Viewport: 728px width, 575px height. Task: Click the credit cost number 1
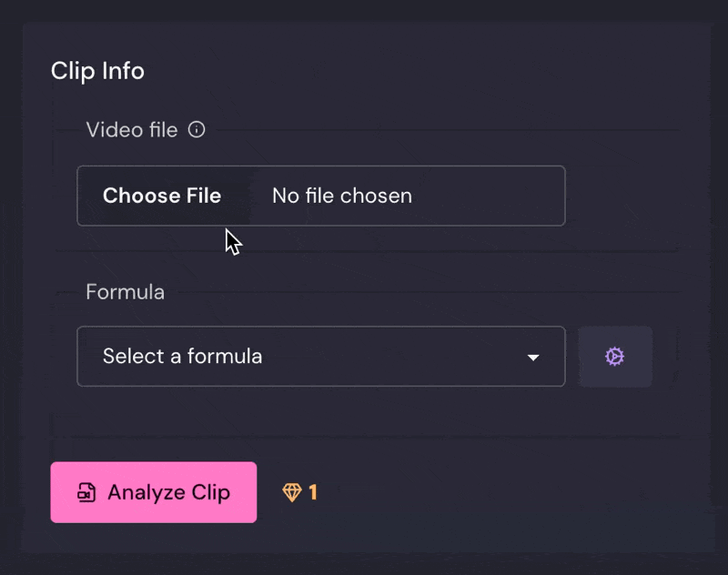click(313, 492)
